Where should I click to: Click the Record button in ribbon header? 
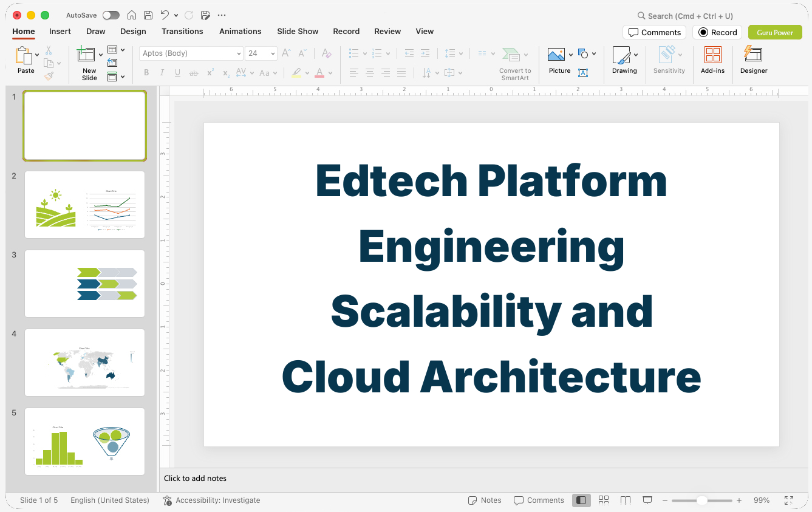coord(717,32)
